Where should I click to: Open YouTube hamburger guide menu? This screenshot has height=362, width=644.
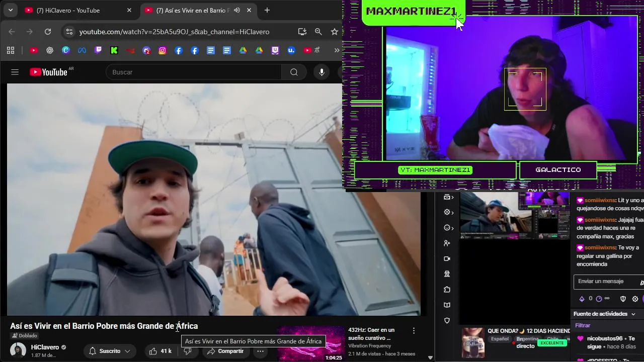[15, 72]
